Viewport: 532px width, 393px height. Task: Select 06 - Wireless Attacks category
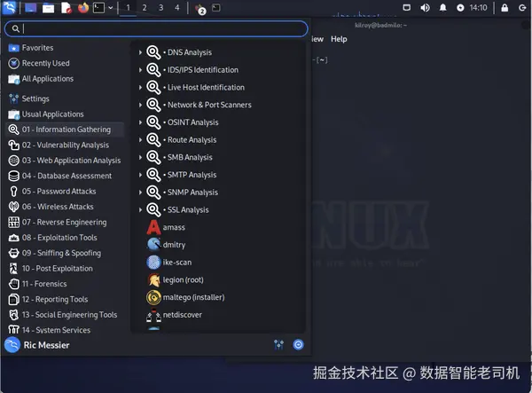pos(65,207)
